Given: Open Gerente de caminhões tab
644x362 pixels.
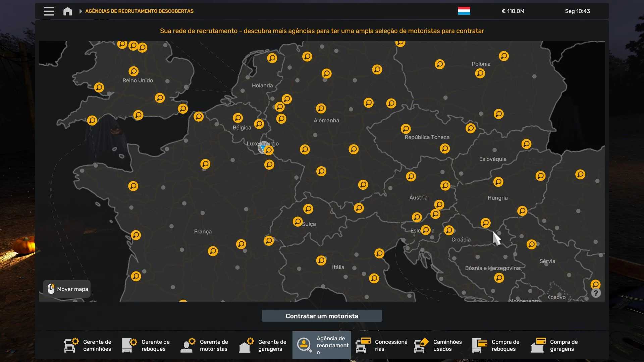Looking at the screenshot, I should [88, 345].
